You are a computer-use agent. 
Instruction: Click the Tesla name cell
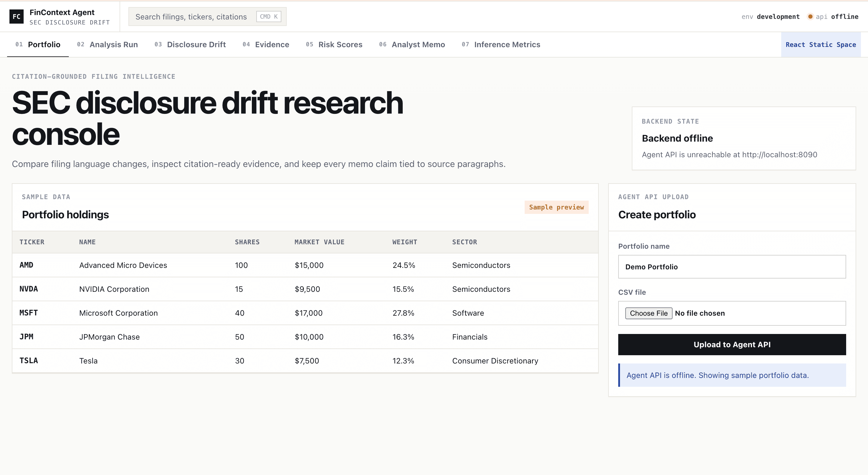(88, 361)
